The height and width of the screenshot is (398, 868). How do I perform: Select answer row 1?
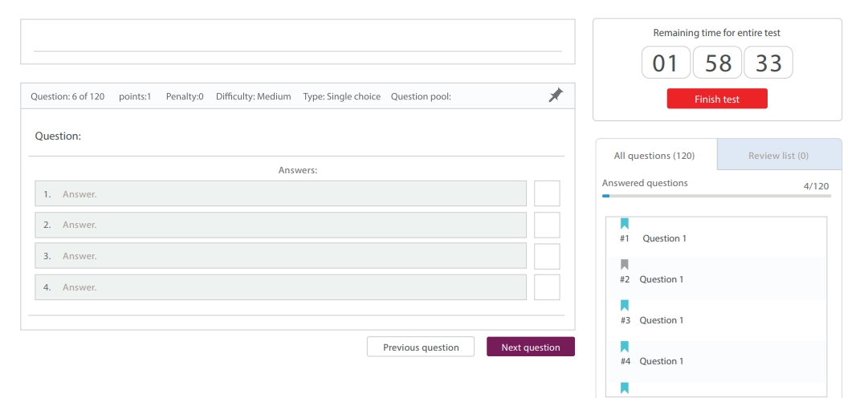point(281,193)
